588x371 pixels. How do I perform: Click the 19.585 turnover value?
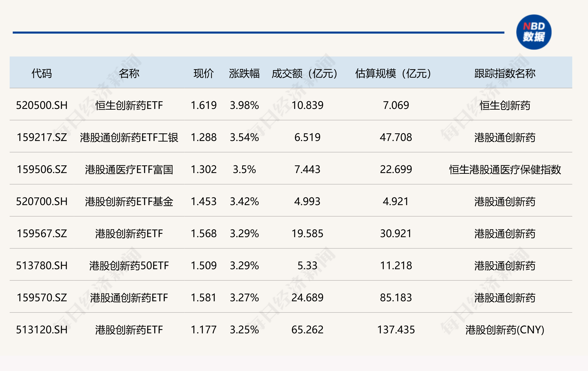point(307,234)
